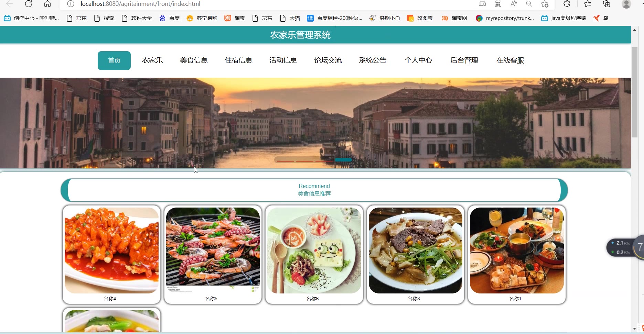
Task: Open the 名称3 beef noodle soup image
Action: [416, 250]
